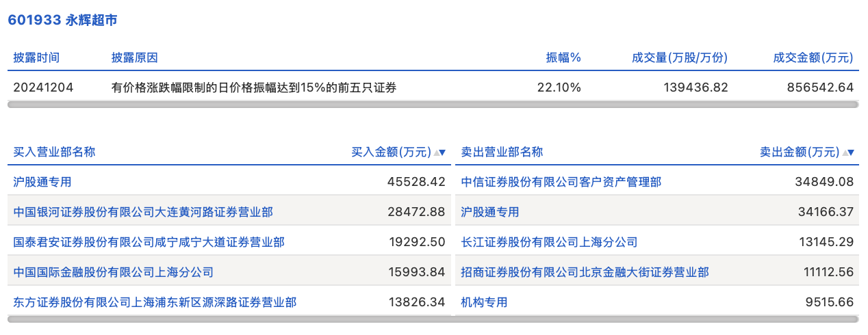Click scrollbar below the disclosure summary table
This screenshot has height=335, width=868.
click(433, 105)
